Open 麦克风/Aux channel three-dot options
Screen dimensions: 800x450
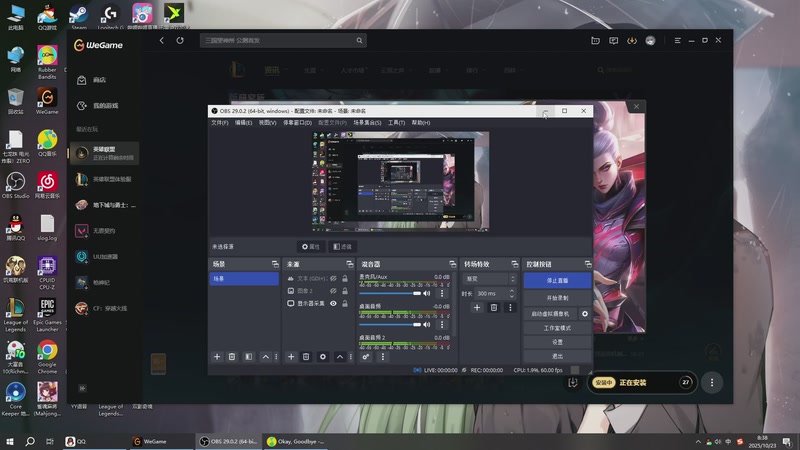pos(442,293)
